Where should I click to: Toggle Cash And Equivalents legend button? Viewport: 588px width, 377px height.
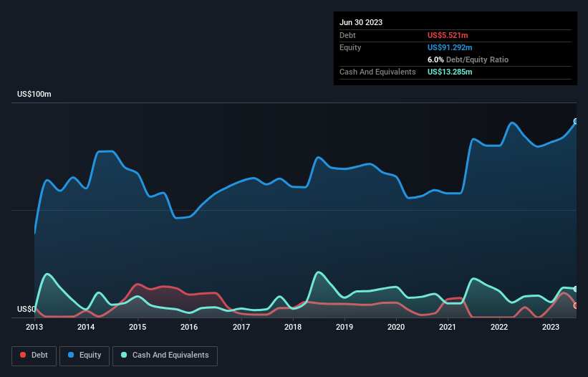[x=165, y=355]
